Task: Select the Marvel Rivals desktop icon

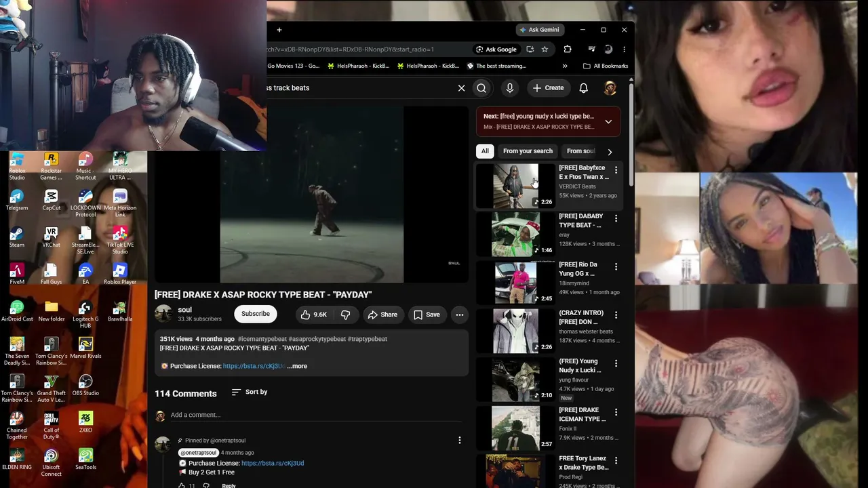Action: click(85, 348)
